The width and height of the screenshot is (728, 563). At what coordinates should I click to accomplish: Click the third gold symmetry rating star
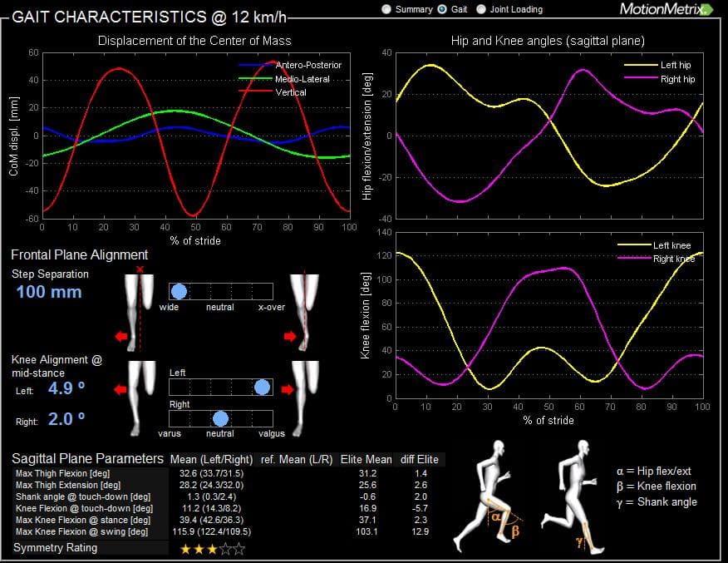[x=212, y=550]
